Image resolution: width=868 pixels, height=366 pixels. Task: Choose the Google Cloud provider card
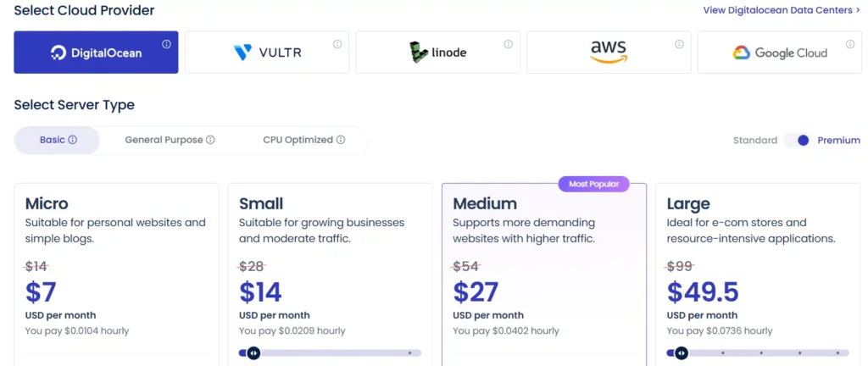pos(780,53)
